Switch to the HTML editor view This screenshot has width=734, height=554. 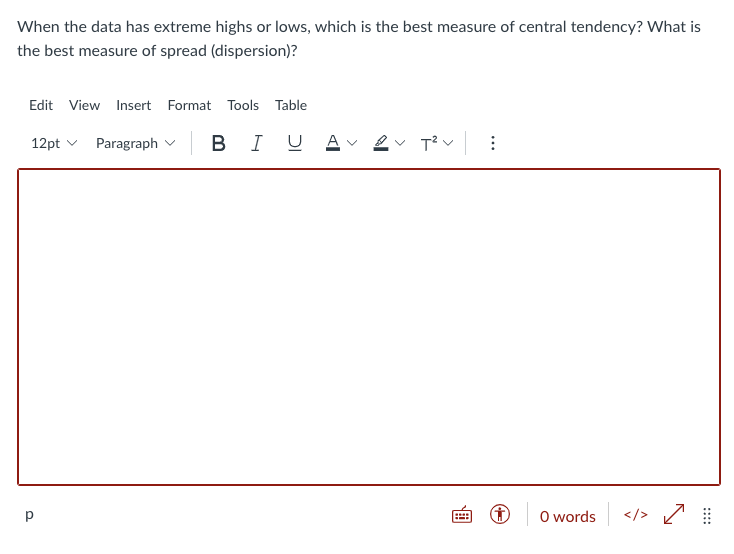point(636,515)
